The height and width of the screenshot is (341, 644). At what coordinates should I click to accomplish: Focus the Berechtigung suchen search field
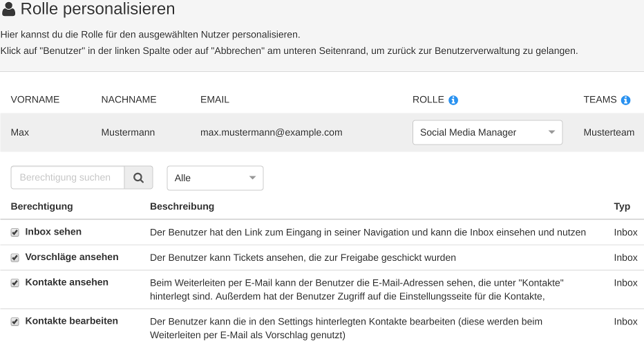(68, 178)
